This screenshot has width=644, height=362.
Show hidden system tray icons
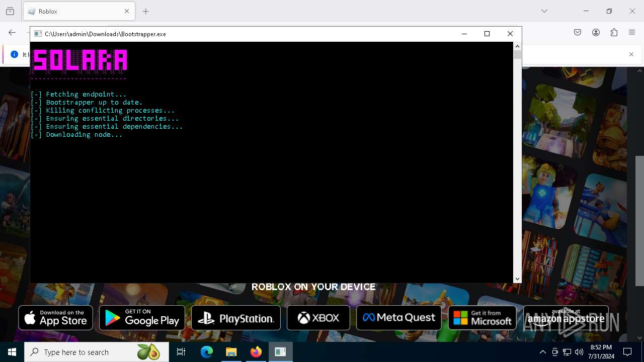click(542, 352)
